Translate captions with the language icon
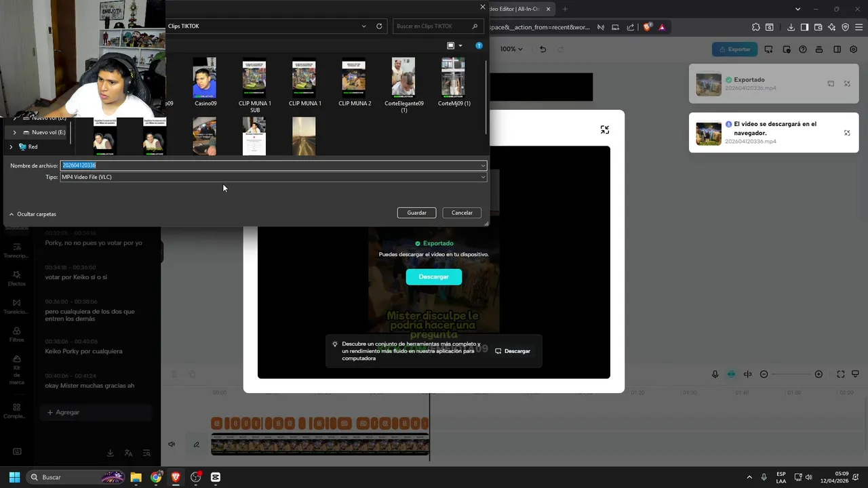 pos(128,453)
